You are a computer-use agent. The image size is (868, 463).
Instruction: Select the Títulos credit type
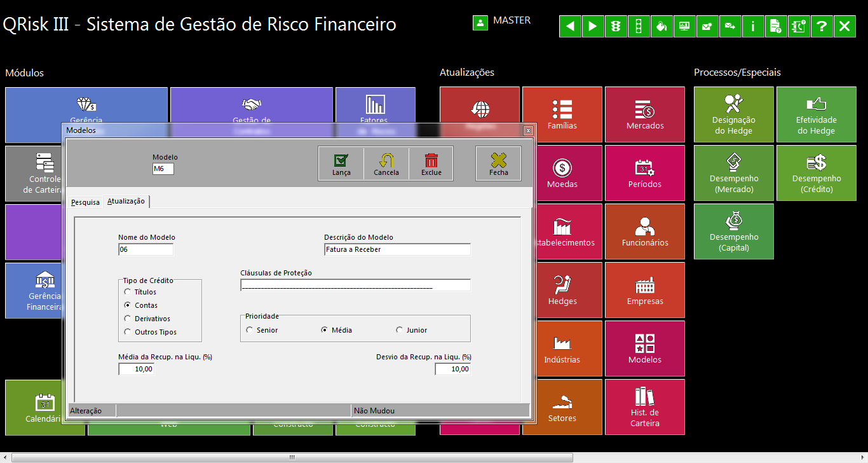[x=140, y=292]
